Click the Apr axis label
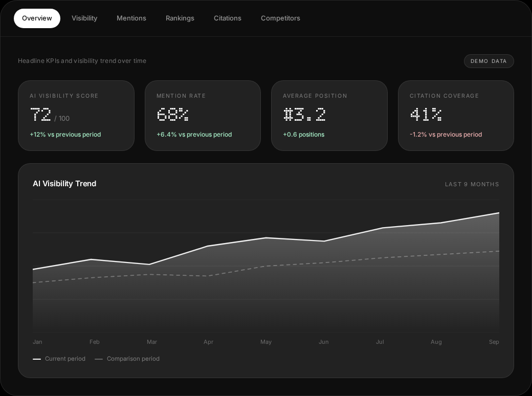The width and height of the screenshot is (532, 396). (x=208, y=342)
